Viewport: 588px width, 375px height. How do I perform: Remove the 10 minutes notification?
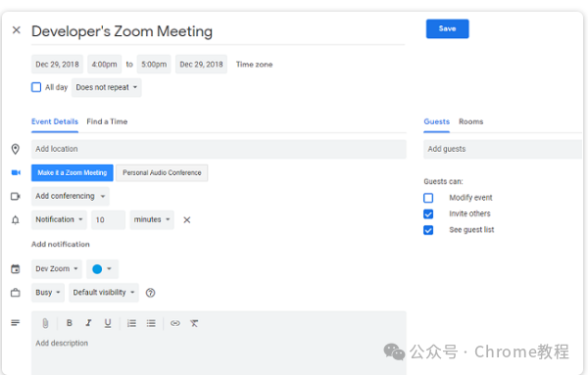point(187,220)
